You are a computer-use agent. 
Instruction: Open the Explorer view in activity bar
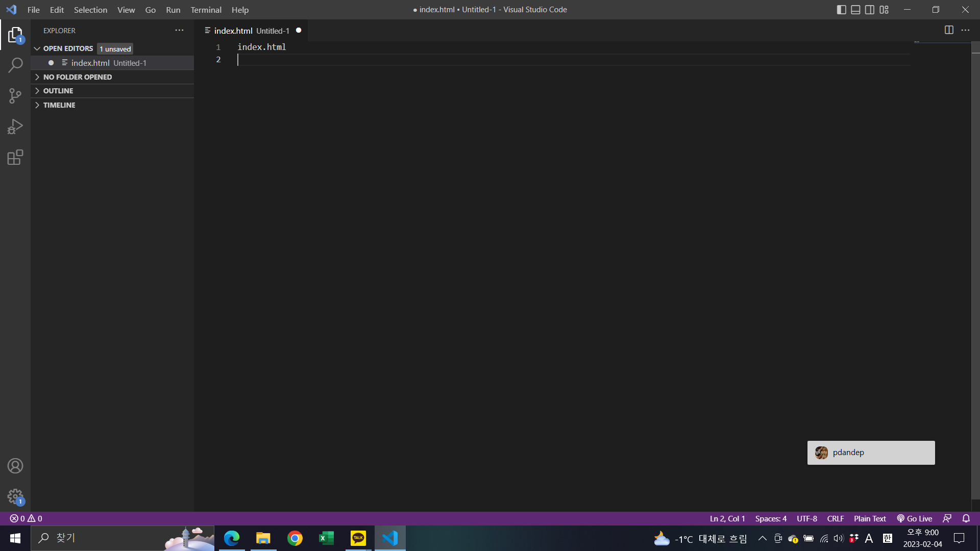click(x=15, y=35)
